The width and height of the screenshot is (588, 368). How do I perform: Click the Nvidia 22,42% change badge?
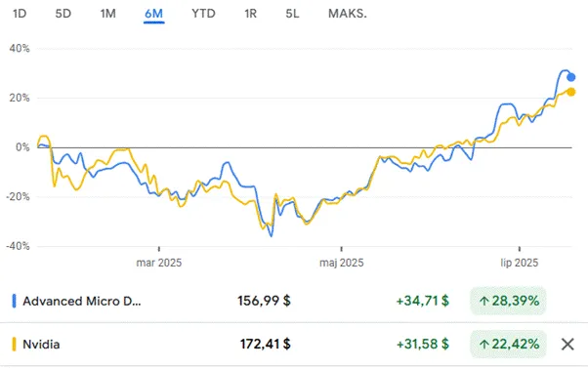[508, 344]
